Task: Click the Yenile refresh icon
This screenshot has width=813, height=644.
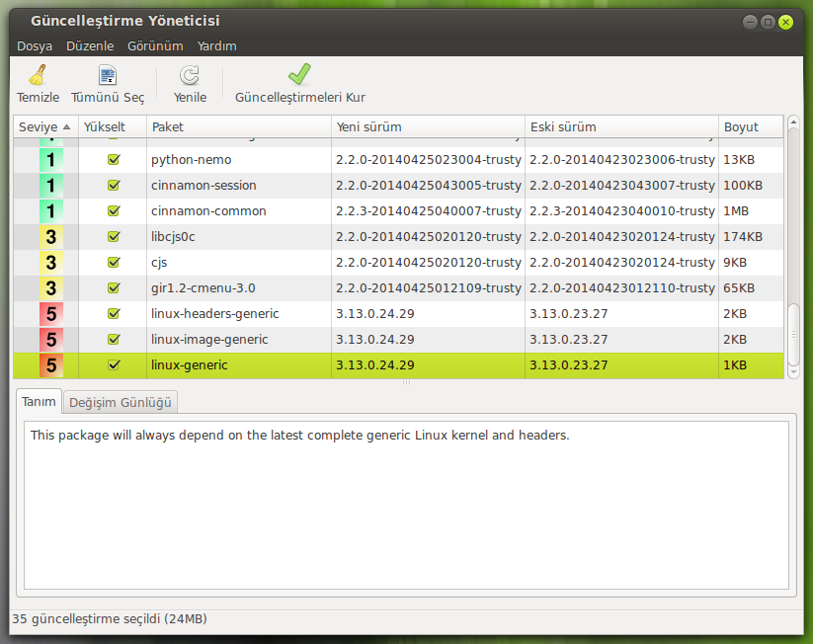Action: point(190,75)
